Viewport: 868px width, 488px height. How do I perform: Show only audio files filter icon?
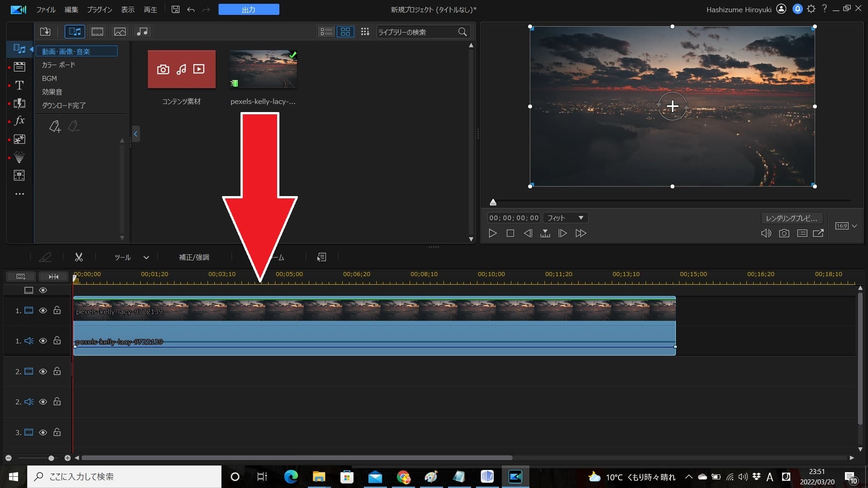pos(142,32)
